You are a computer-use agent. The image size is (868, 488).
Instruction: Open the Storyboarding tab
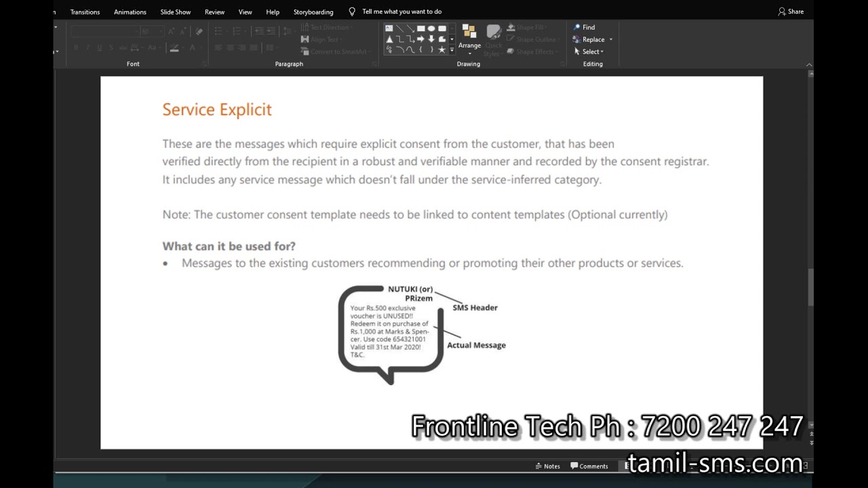[x=313, y=12]
